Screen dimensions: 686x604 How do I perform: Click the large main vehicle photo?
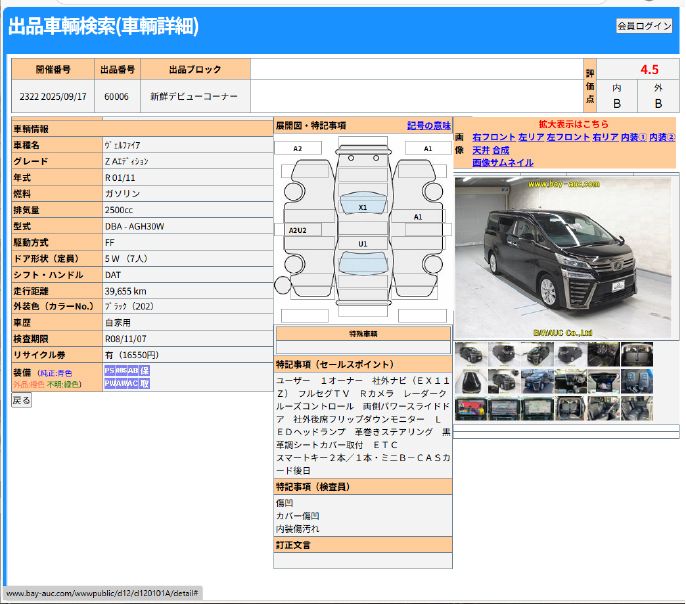point(566,258)
